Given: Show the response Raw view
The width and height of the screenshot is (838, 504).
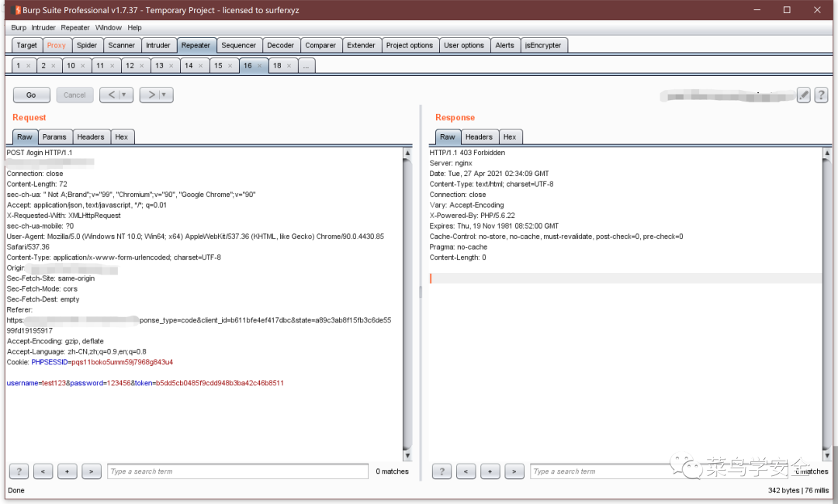Looking at the screenshot, I should pos(448,137).
